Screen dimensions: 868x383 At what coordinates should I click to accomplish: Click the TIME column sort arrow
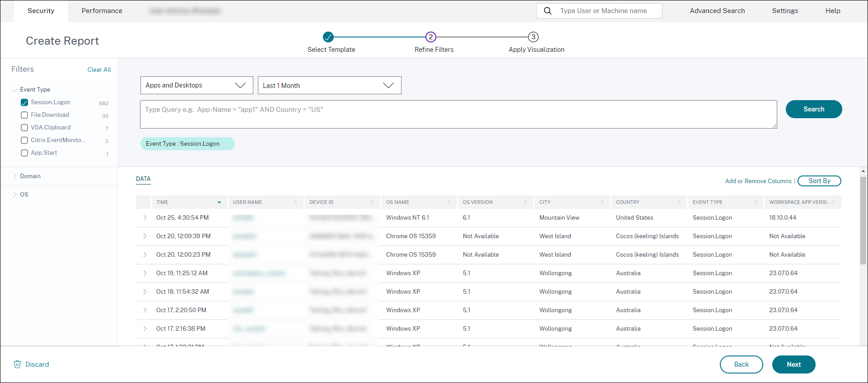(x=219, y=203)
